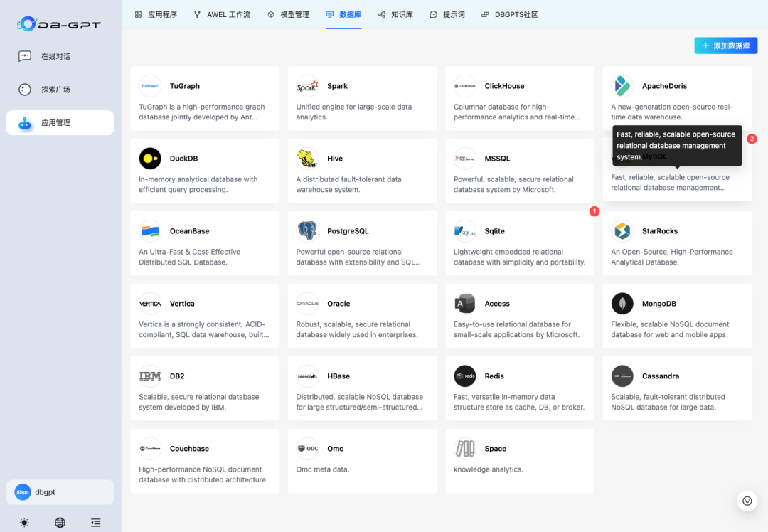
Task: Click the MongoDB leaf icon
Action: click(x=622, y=303)
